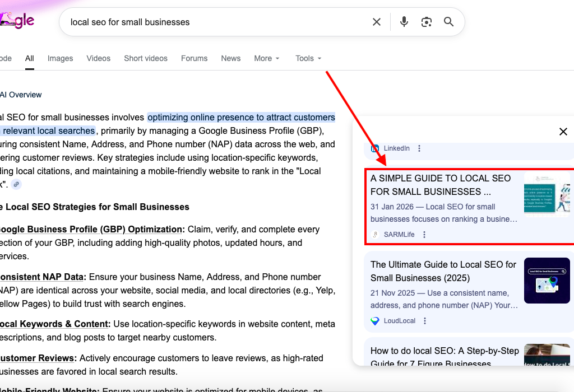Switch to the Images tab
This screenshot has width=574, height=392.
coord(60,58)
